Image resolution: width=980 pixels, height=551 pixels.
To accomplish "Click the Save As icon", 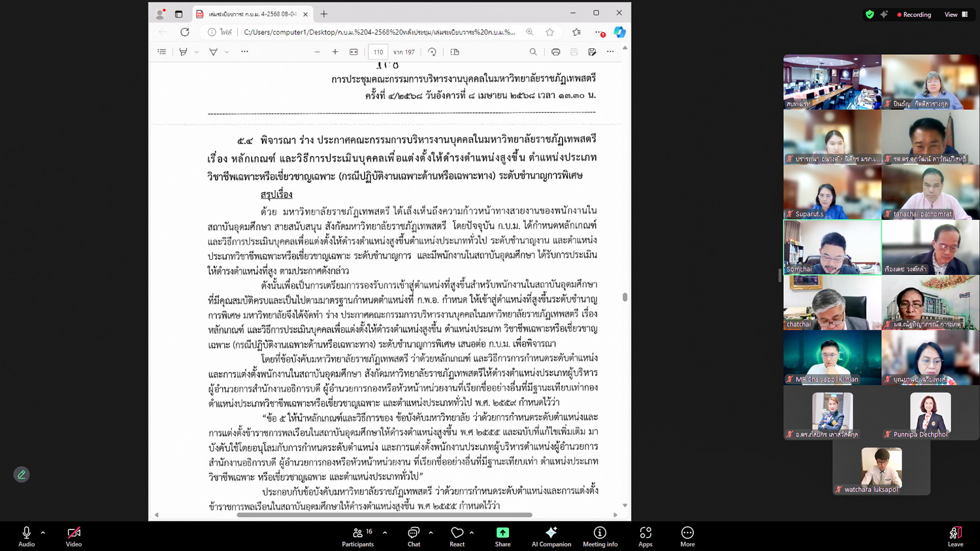I will click(592, 52).
